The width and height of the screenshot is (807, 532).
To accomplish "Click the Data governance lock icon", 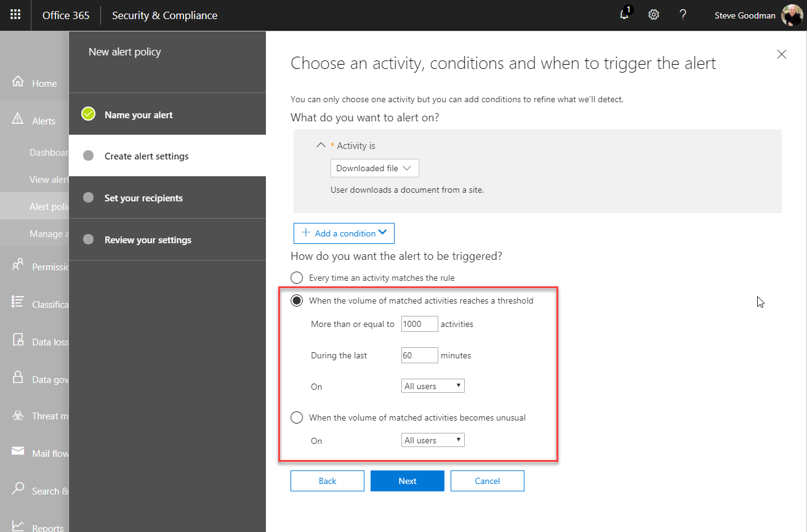I will (x=18, y=379).
